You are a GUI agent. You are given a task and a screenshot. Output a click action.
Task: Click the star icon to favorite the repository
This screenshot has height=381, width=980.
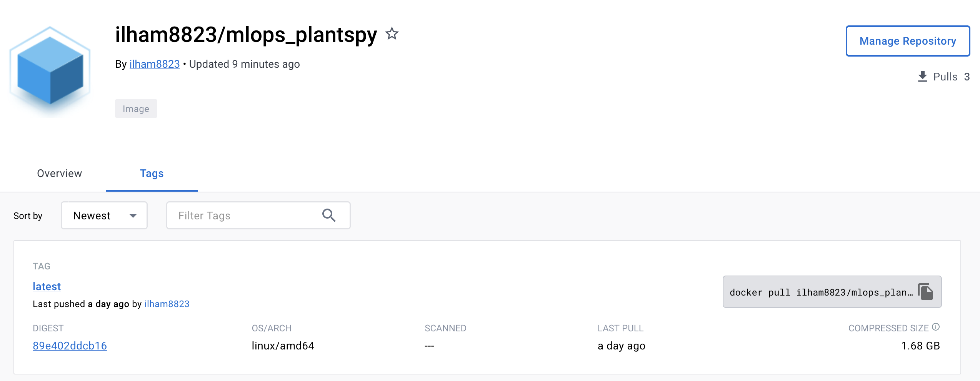[392, 34]
